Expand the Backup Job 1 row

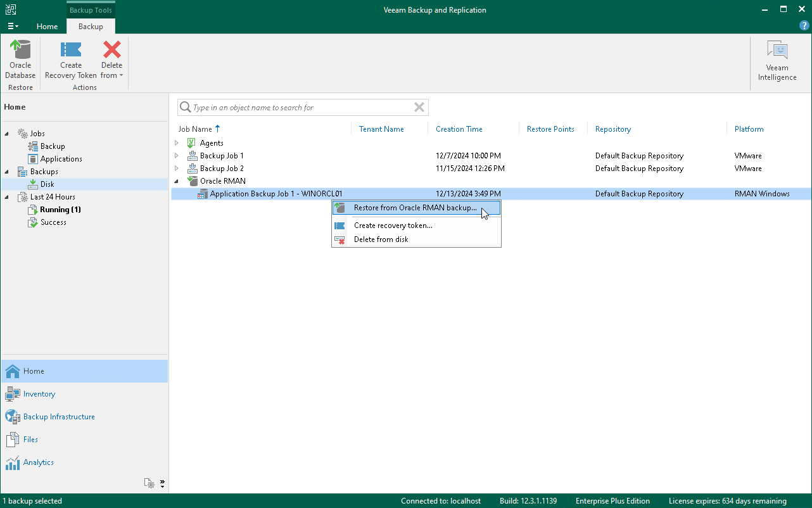tap(177, 156)
